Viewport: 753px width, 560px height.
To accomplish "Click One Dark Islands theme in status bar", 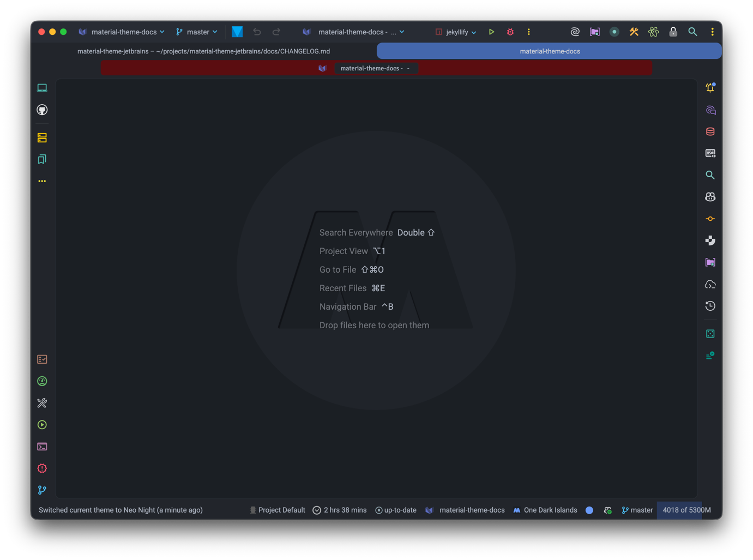I will (545, 510).
